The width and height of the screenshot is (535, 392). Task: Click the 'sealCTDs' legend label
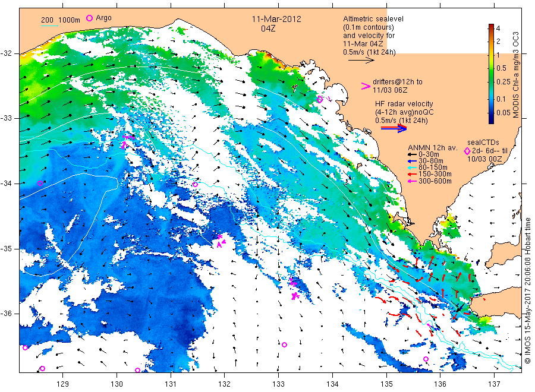pos(483,143)
